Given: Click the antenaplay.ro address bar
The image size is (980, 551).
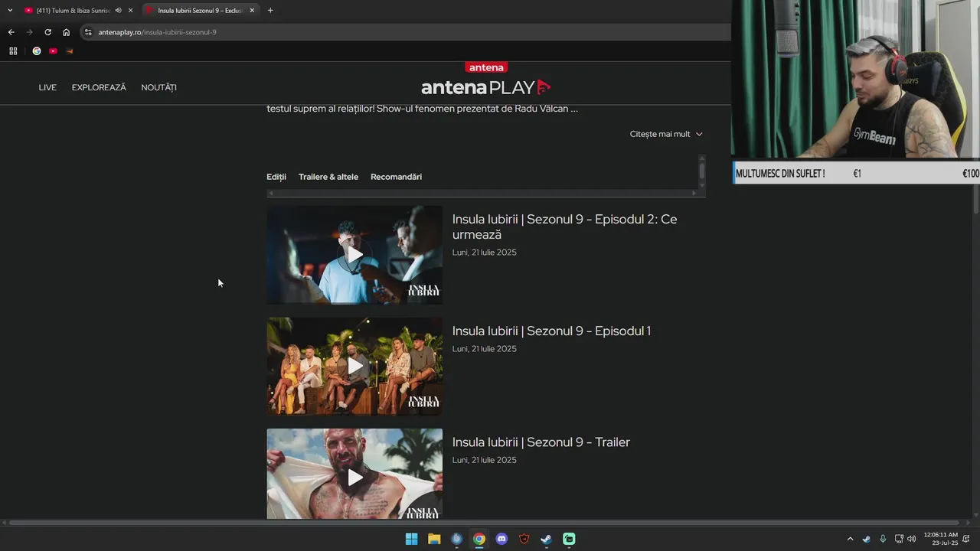Looking at the screenshot, I should pos(406,32).
